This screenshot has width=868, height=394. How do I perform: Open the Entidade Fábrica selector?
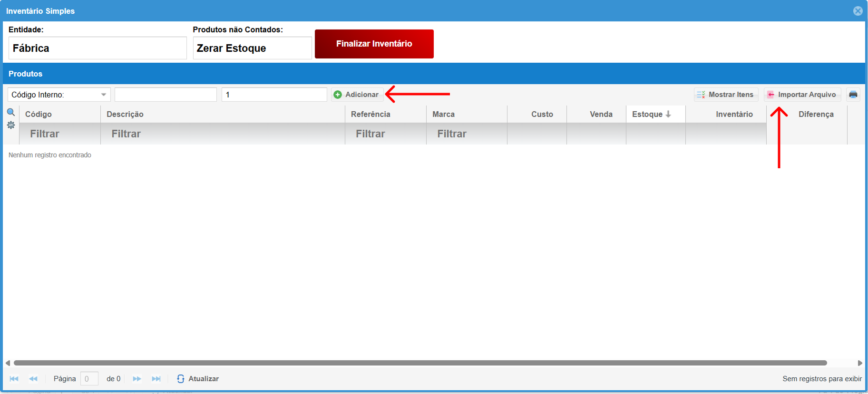98,48
